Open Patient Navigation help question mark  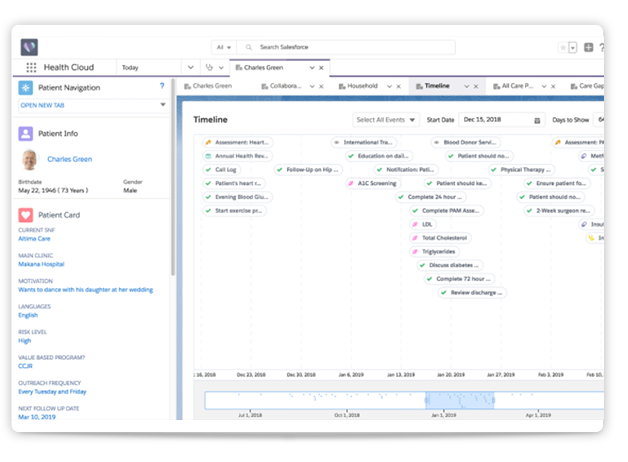(162, 86)
